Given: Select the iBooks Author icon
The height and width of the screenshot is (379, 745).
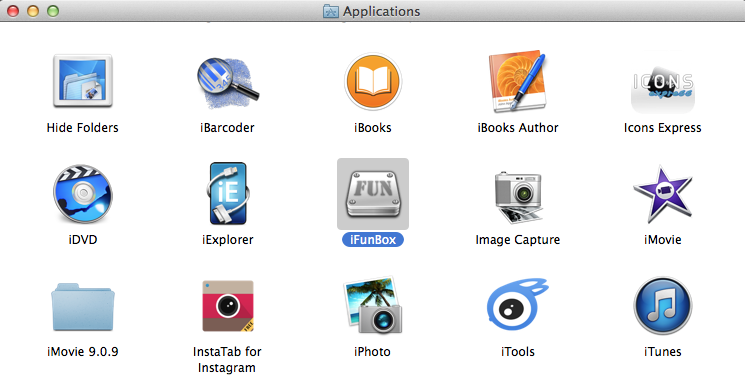Looking at the screenshot, I should pos(517,81).
